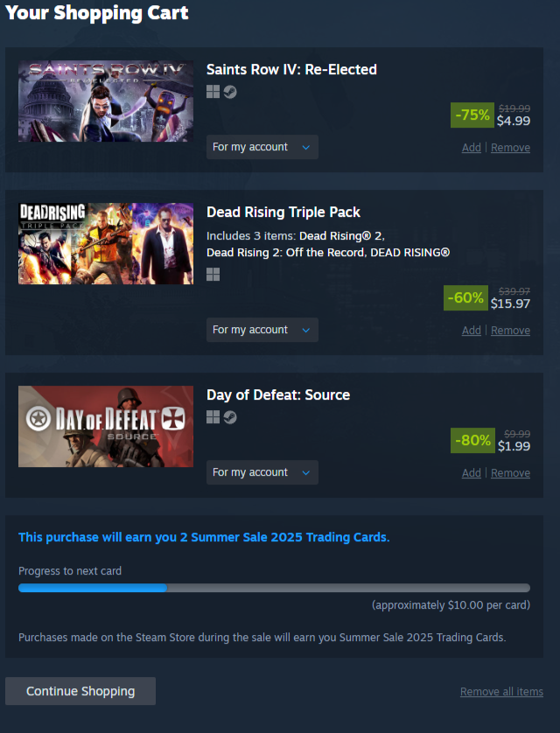560x733 pixels.
Task: Click Continue Shopping button
Action: click(80, 691)
